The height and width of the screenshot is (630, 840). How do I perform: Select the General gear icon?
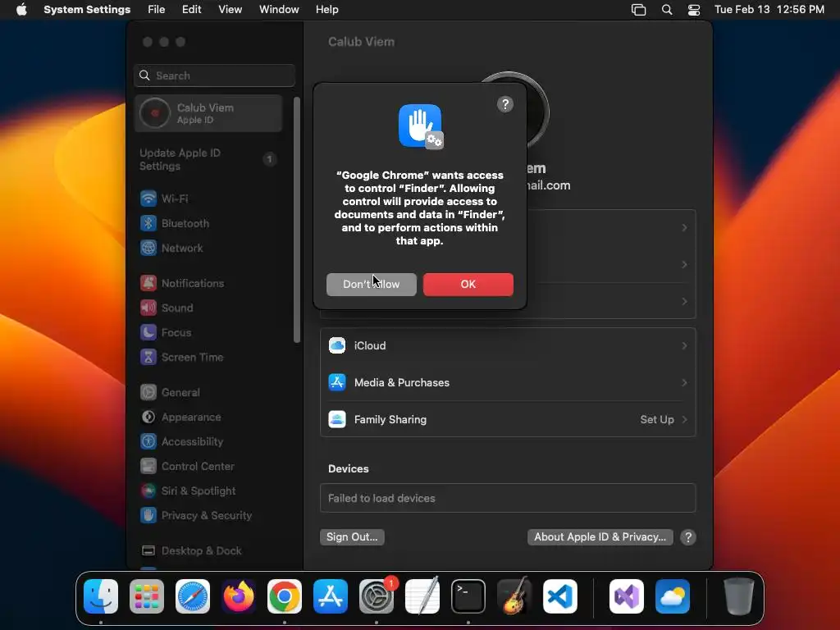coord(148,392)
